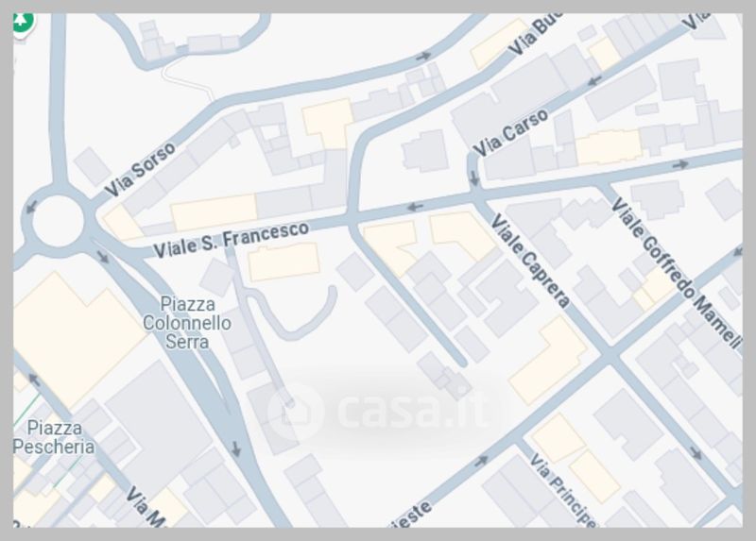Image resolution: width=756 pixels, height=541 pixels.
Task: Click the Viale Goffredo Mameli label
Action: pos(676,272)
